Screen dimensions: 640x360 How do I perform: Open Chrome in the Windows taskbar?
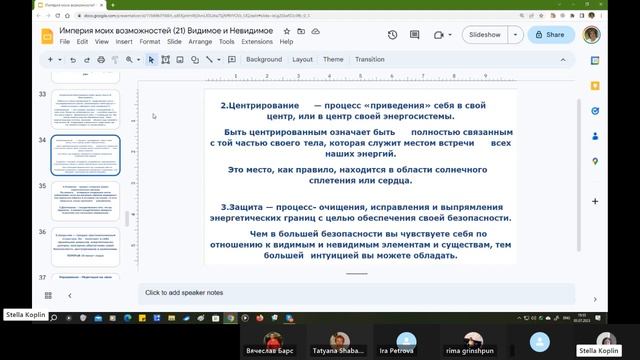pos(231,318)
